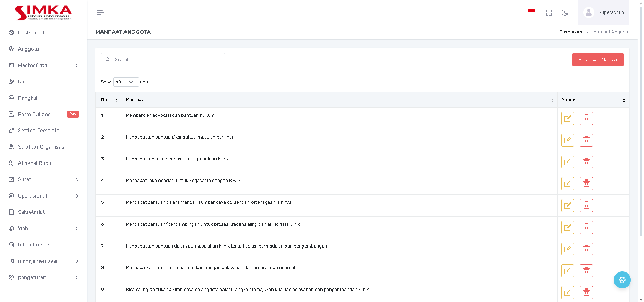Go to Struktur Organisasi in the sidebar
This screenshot has width=644, height=302.
[x=42, y=147]
